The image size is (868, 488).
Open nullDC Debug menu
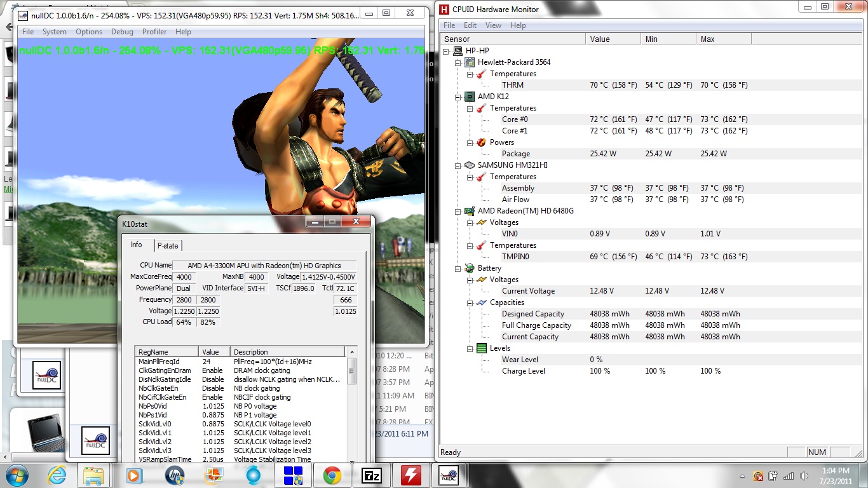pos(122,32)
